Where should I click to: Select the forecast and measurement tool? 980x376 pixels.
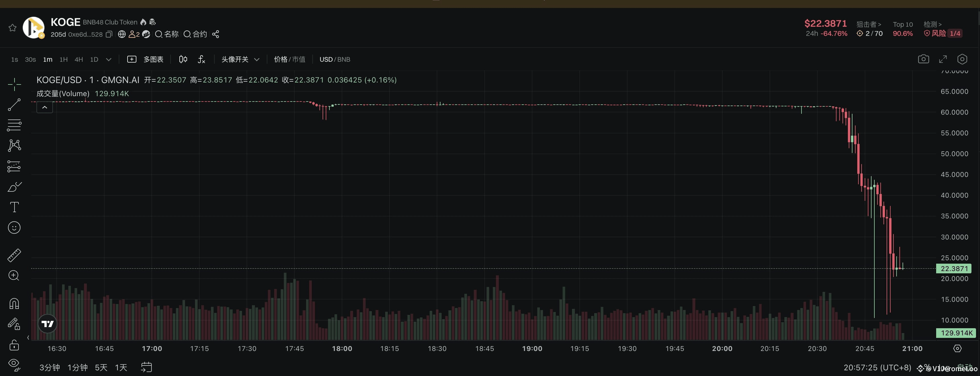(14, 166)
